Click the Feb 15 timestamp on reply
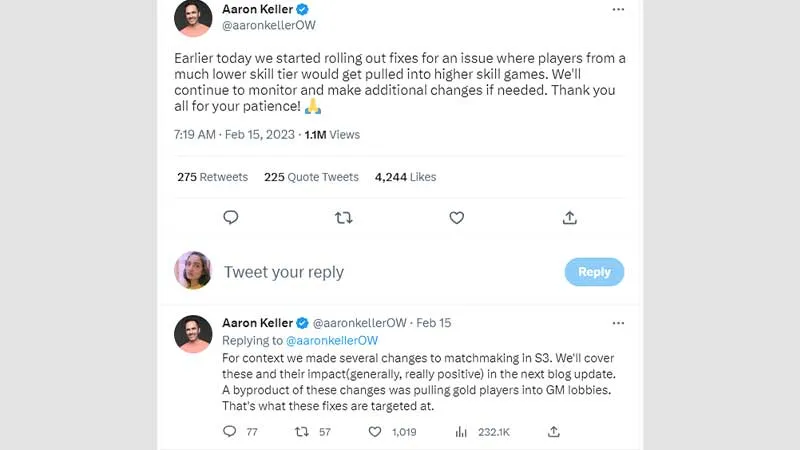Screen dimensions: 800x450 coord(434,323)
